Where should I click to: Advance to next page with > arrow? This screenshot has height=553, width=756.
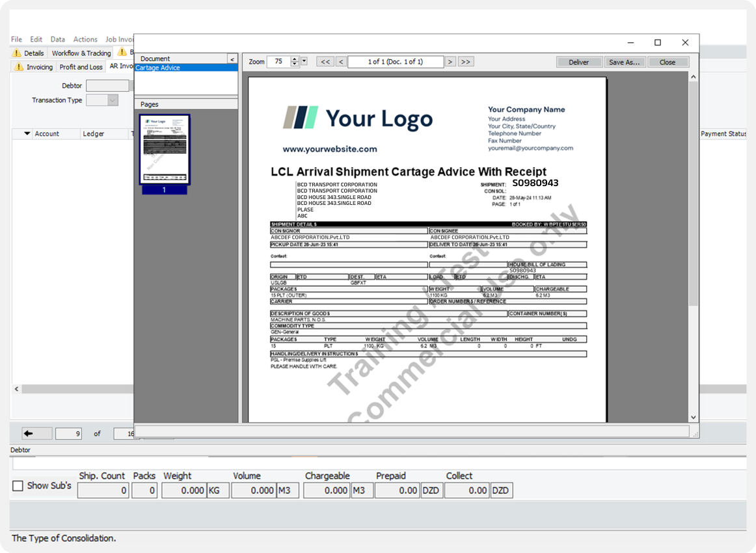point(450,62)
